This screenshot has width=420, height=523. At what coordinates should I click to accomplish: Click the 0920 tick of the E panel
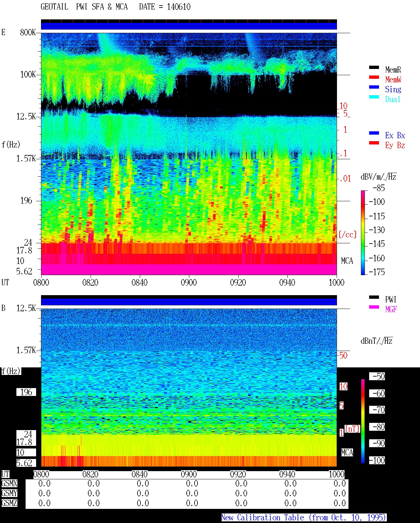tap(238, 283)
